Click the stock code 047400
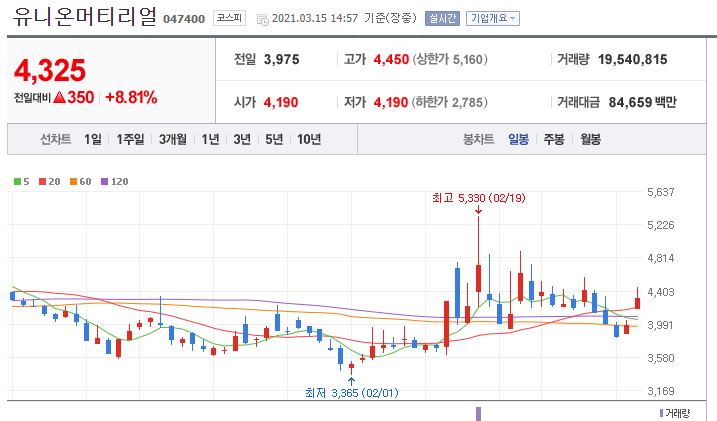 [184, 19]
